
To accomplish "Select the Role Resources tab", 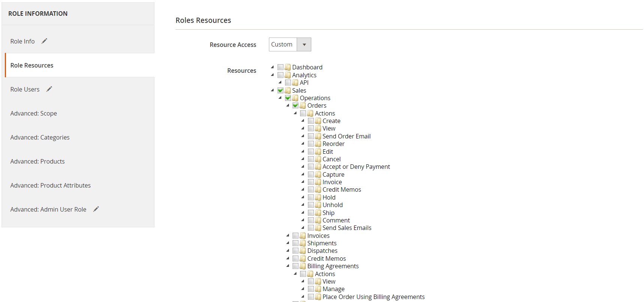I will (x=80, y=65).
